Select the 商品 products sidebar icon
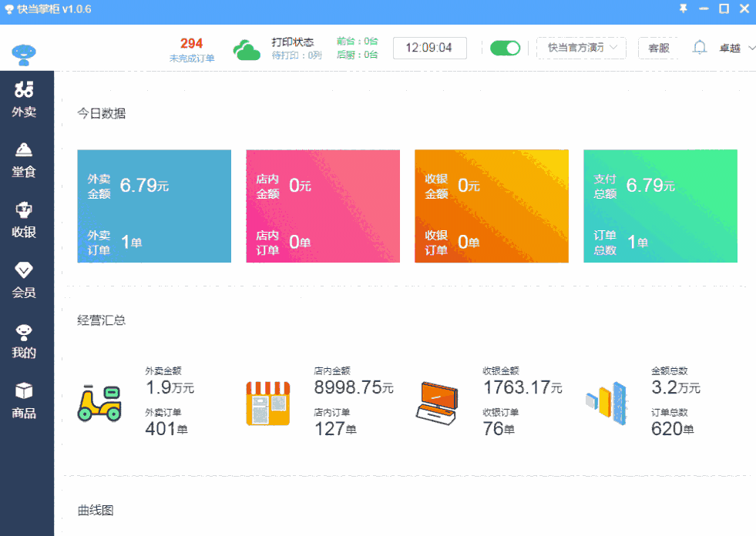 click(x=25, y=400)
